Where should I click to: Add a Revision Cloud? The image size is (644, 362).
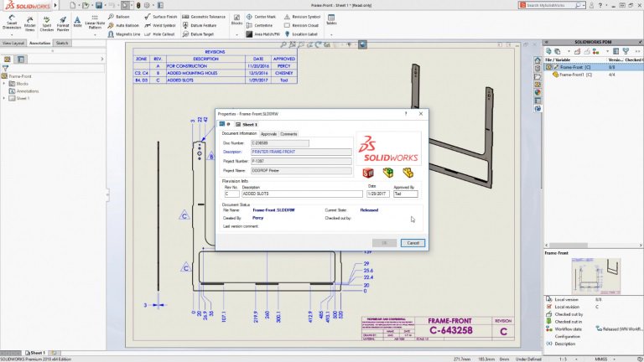302,25
